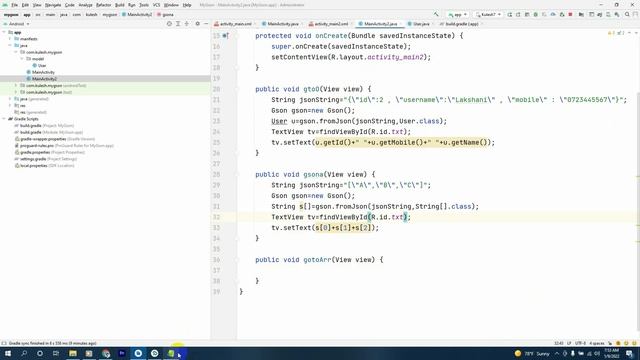Click the Attach Debugger icon
This screenshot has width=640, height=360.
click(x=562, y=14)
